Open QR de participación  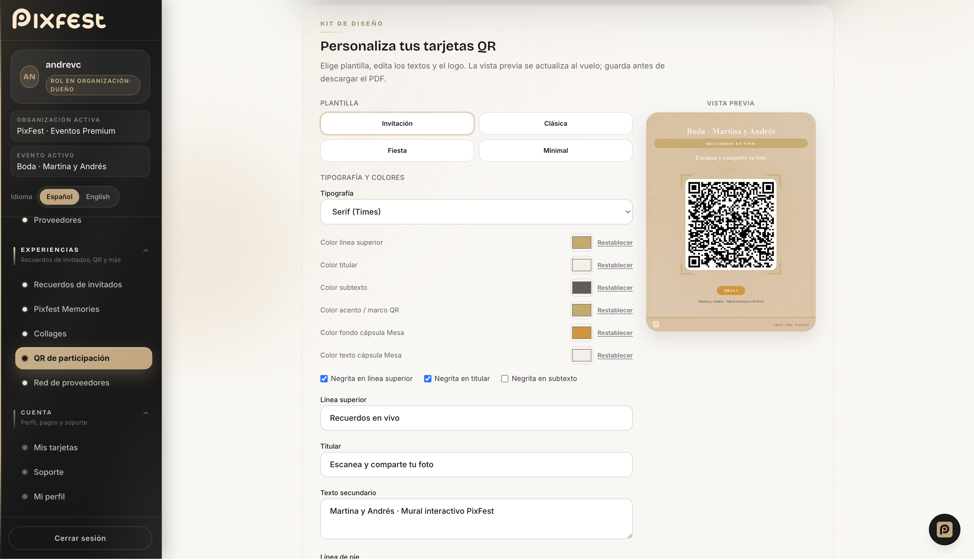83,358
